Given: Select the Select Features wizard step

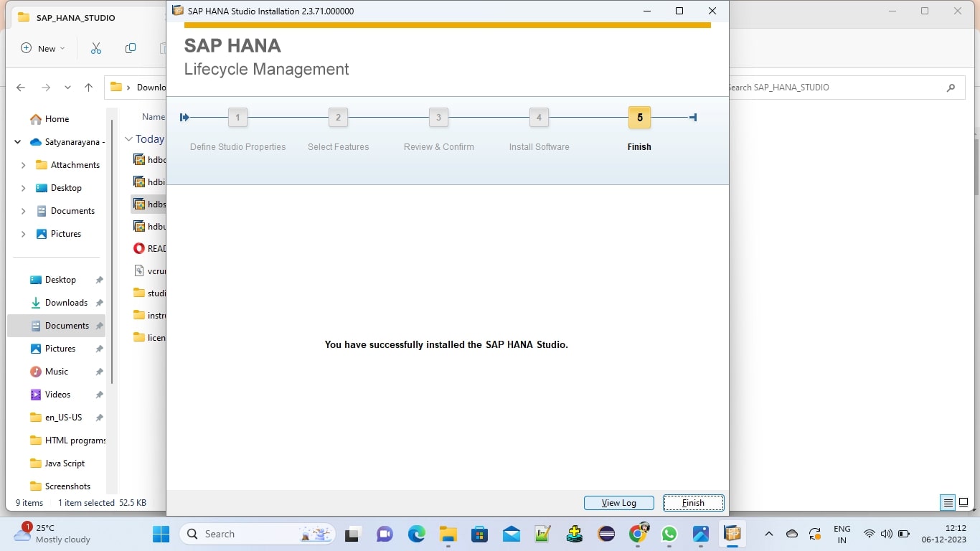Looking at the screenshot, I should coord(338,117).
